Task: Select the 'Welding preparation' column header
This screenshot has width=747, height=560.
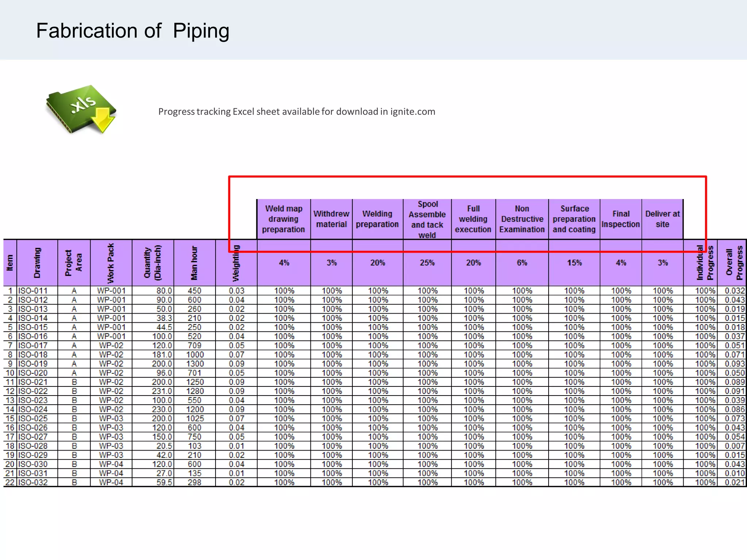Action: point(378,219)
